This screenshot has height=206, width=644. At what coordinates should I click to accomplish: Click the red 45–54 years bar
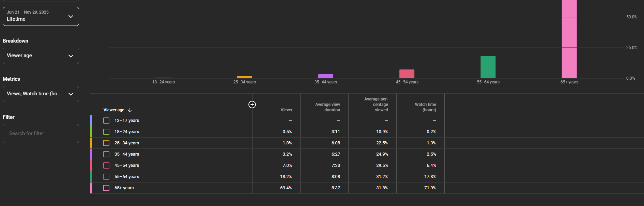click(407, 74)
